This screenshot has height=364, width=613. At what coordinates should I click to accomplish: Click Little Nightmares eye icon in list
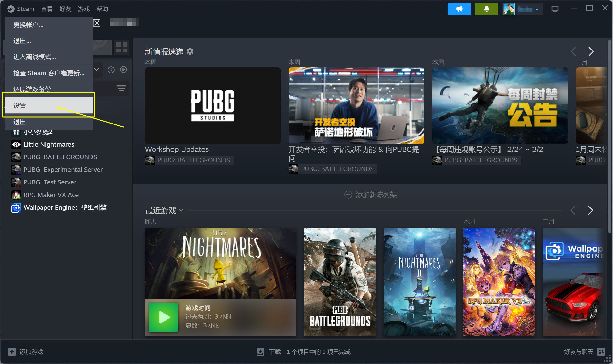point(16,144)
